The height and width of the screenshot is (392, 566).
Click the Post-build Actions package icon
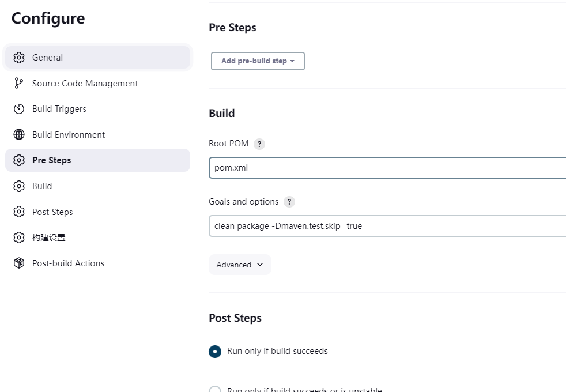pos(19,263)
